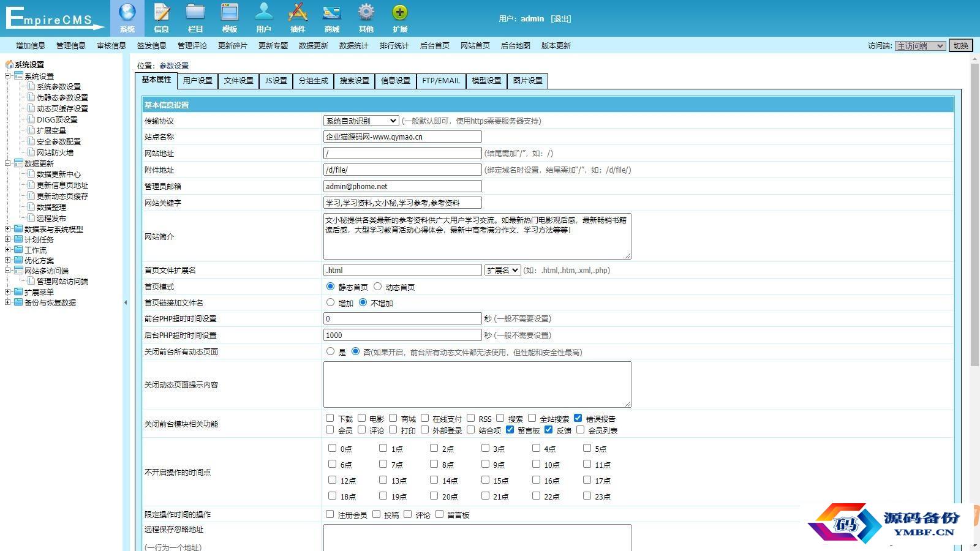The height and width of the screenshot is (551, 980).
Task: Switch to the JS设置 tab
Action: click(276, 81)
